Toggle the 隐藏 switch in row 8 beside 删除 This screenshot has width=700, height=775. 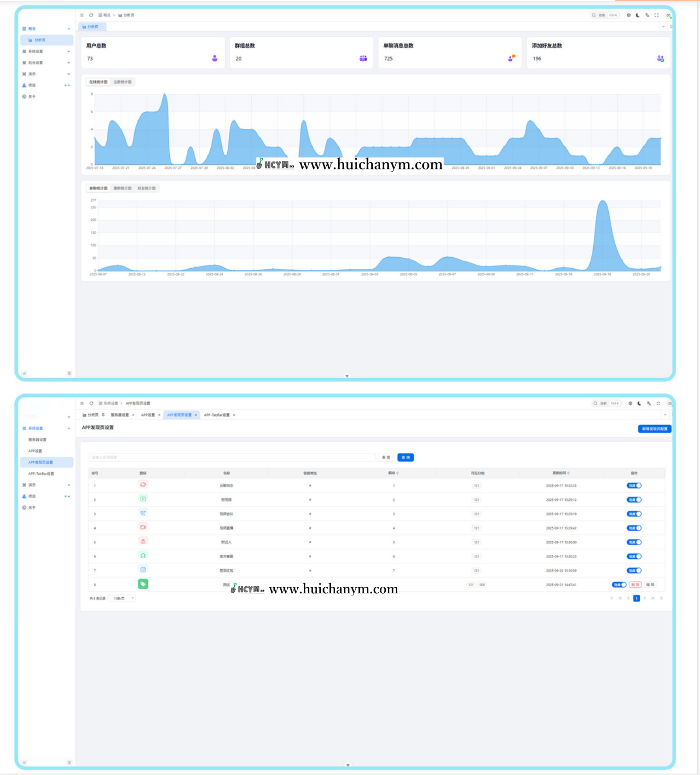[x=619, y=584]
